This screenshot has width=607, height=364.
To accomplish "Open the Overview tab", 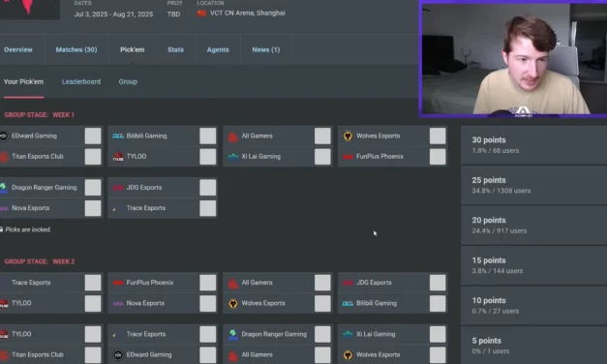I will coord(18,49).
